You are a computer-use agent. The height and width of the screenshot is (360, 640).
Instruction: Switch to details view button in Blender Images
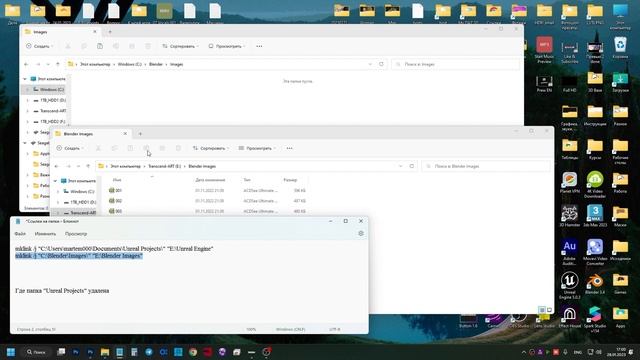pyautogui.click(x=542, y=310)
